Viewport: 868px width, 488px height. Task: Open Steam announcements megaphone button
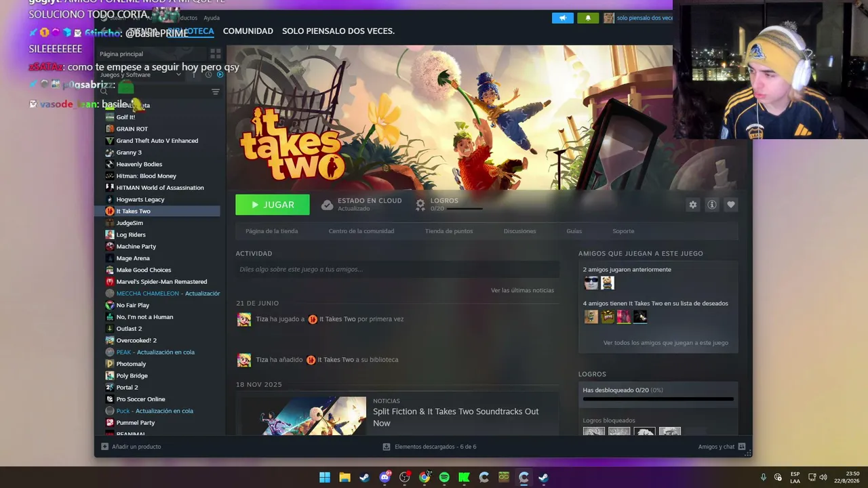(562, 18)
